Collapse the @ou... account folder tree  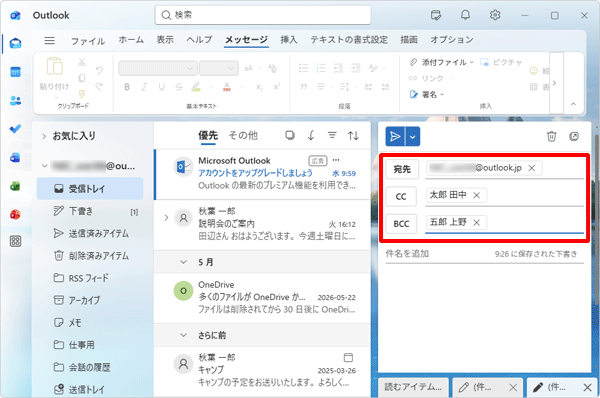coord(44,166)
